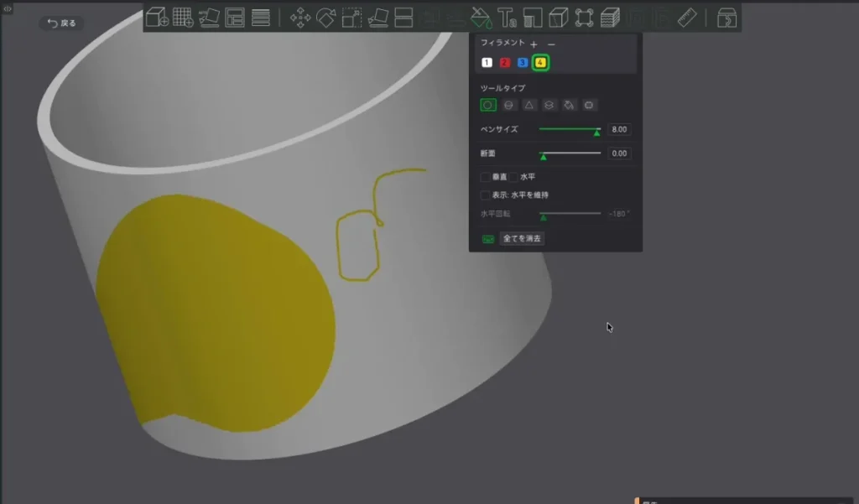The height and width of the screenshot is (504, 859).
Task: Select the height range tool type
Action: pyautogui.click(x=549, y=105)
